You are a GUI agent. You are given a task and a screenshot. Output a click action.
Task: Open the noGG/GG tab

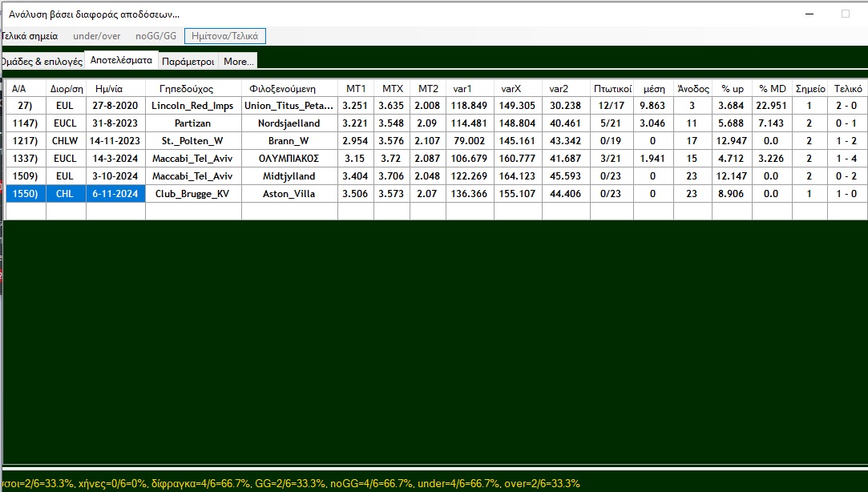pos(155,36)
